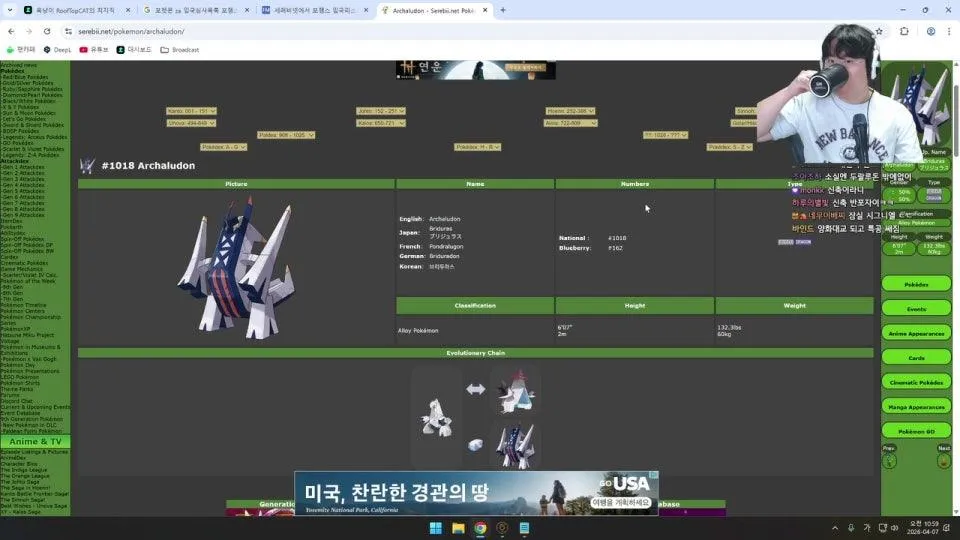The width and height of the screenshot is (960, 540).
Task: Open the taskbar clock and date
Action: tap(921, 528)
